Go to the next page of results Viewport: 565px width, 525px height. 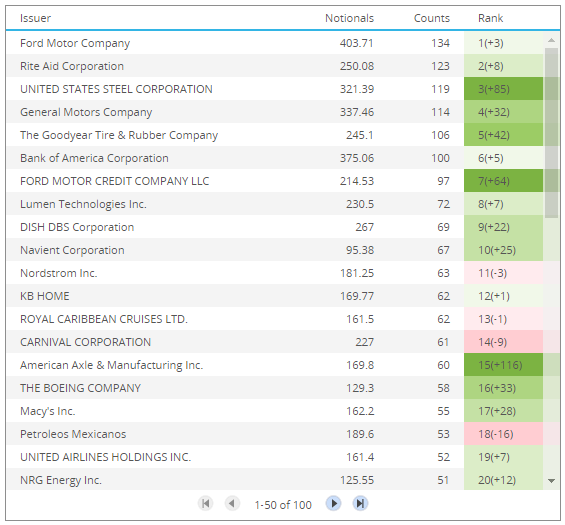click(334, 503)
